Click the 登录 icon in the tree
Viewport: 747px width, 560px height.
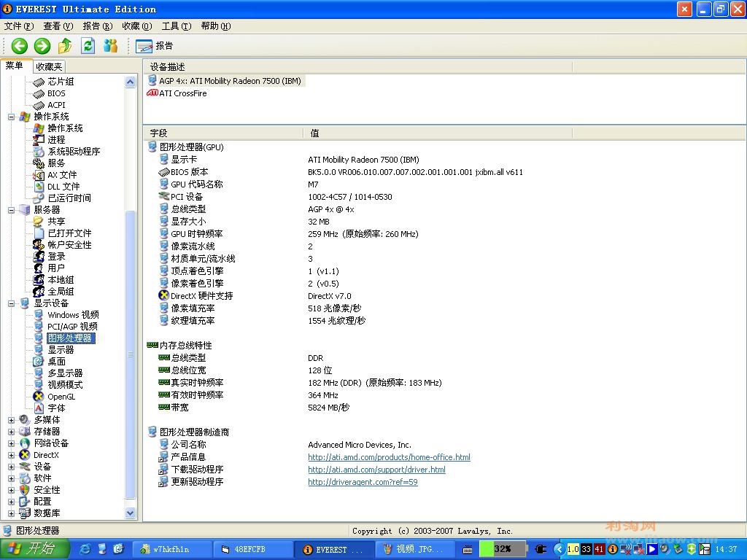click(x=39, y=257)
